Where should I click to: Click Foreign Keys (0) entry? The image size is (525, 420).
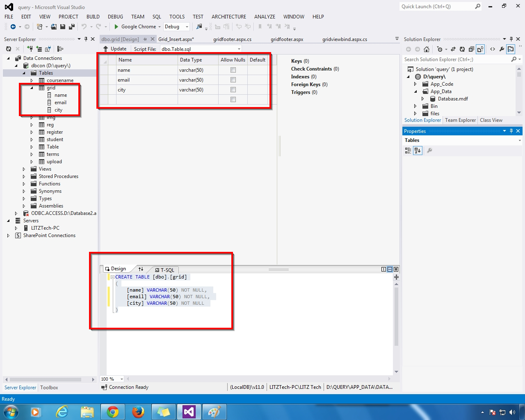click(309, 84)
